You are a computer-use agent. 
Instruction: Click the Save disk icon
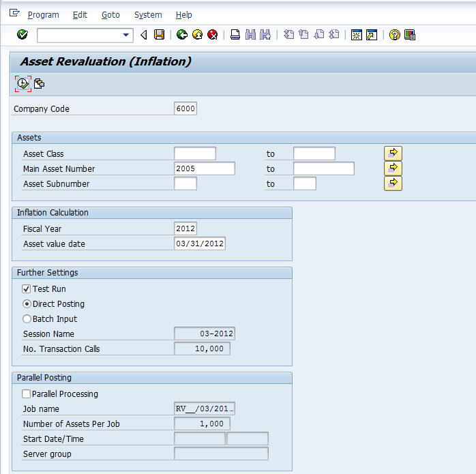[160, 35]
